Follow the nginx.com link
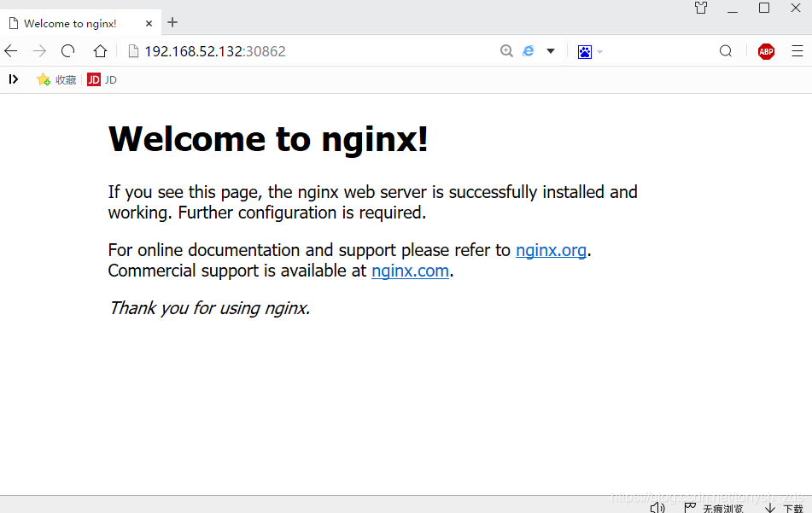This screenshot has width=812, height=513. point(410,271)
